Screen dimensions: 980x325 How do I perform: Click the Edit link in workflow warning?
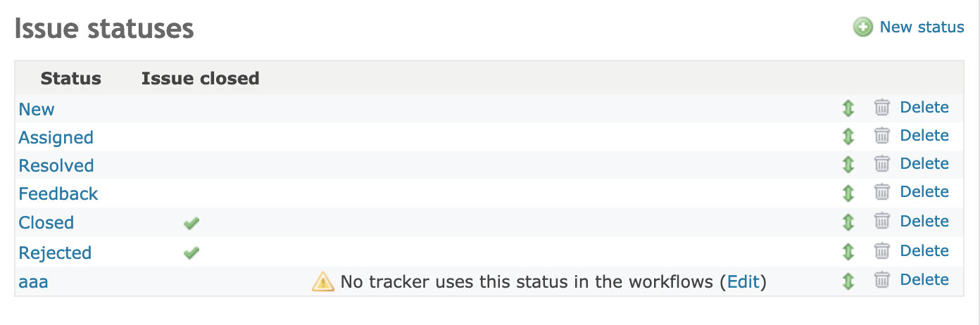[x=743, y=282]
